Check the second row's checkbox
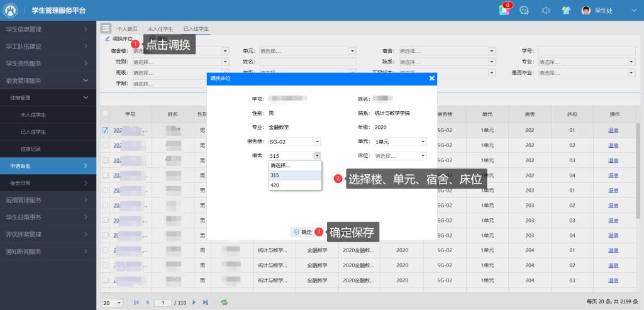Image resolution: width=644 pixels, height=310 pixels. (105, 145)
